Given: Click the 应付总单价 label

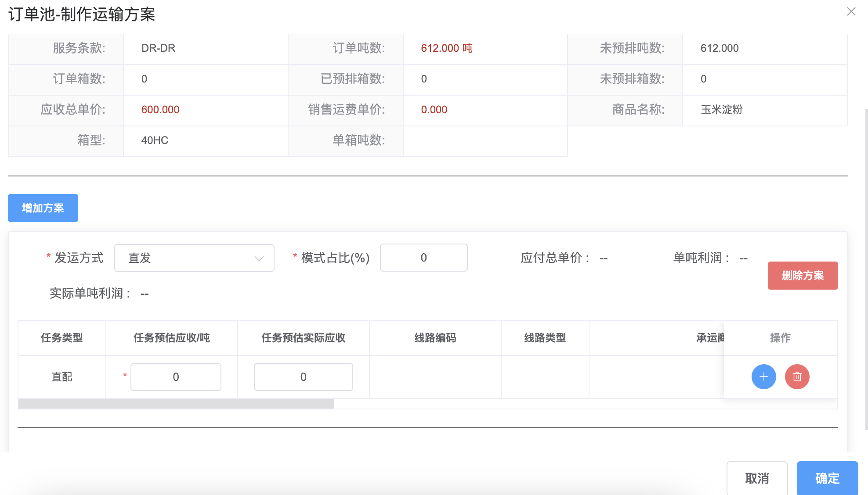Looking at the screenshot, I should point(555,258).
